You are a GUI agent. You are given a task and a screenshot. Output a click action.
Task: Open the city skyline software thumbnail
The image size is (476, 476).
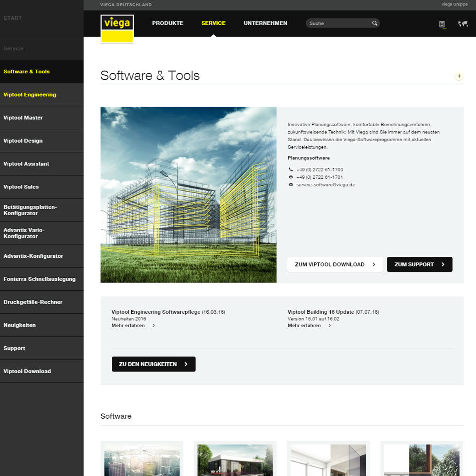point(142,459)
